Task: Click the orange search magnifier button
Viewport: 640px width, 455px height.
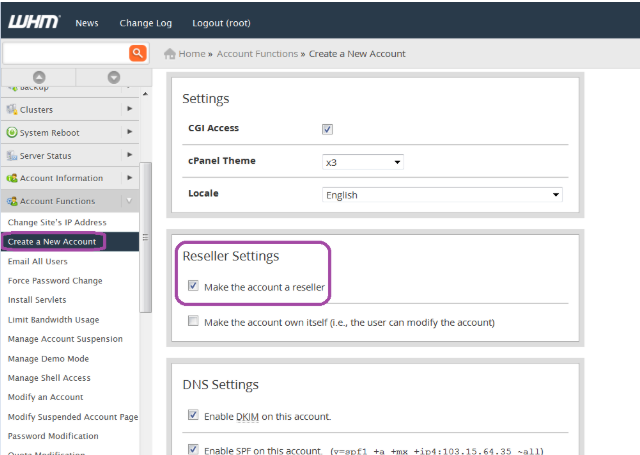Action: [138, 53]
